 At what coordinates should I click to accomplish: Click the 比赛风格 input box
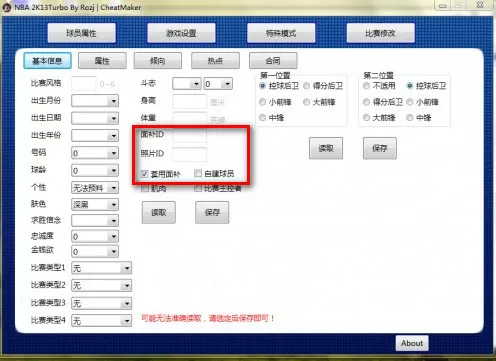pos(84,83)
